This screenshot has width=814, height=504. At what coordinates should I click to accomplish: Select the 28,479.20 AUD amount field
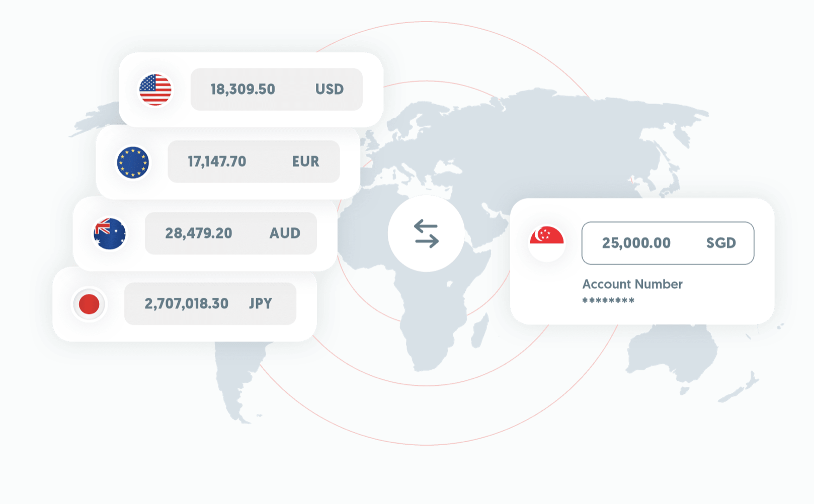(231, 233)
